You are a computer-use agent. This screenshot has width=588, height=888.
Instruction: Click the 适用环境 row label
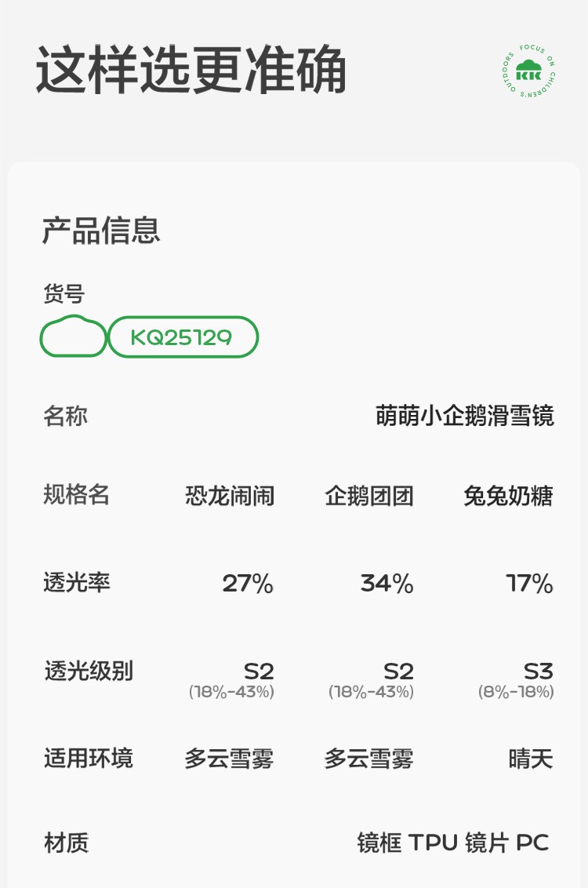pos(88,759)
